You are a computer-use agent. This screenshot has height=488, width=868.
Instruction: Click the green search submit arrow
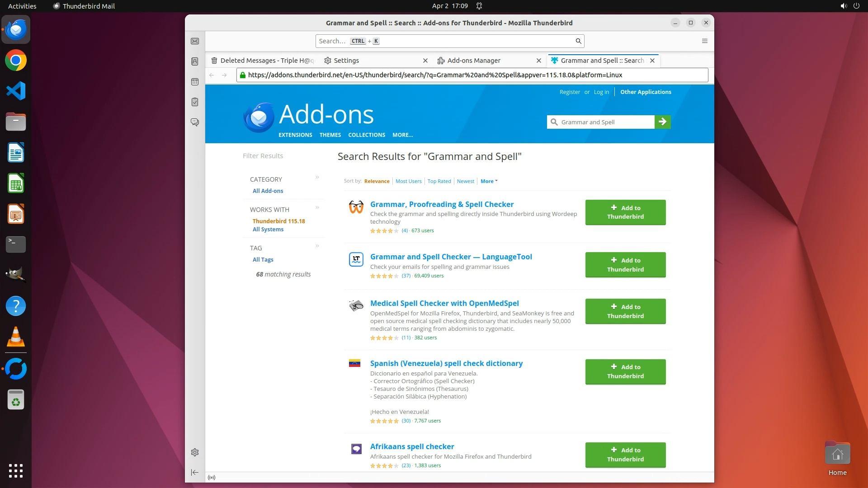tap(662, 122)
